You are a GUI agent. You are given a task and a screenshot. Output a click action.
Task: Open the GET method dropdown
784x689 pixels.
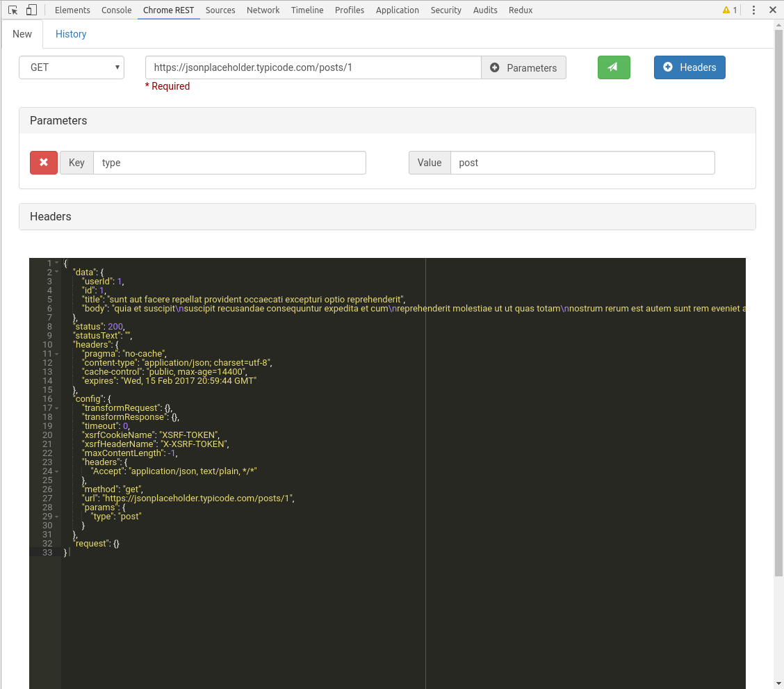coord(72,67)
